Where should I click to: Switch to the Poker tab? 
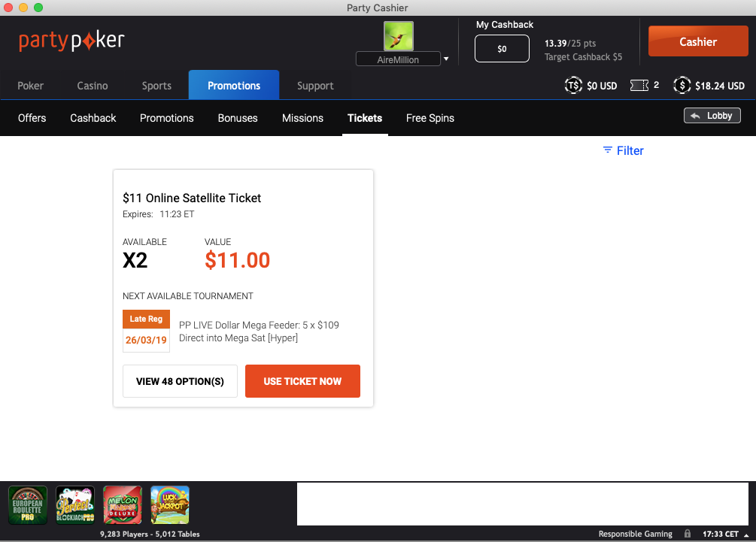click(x=30, y=86)
